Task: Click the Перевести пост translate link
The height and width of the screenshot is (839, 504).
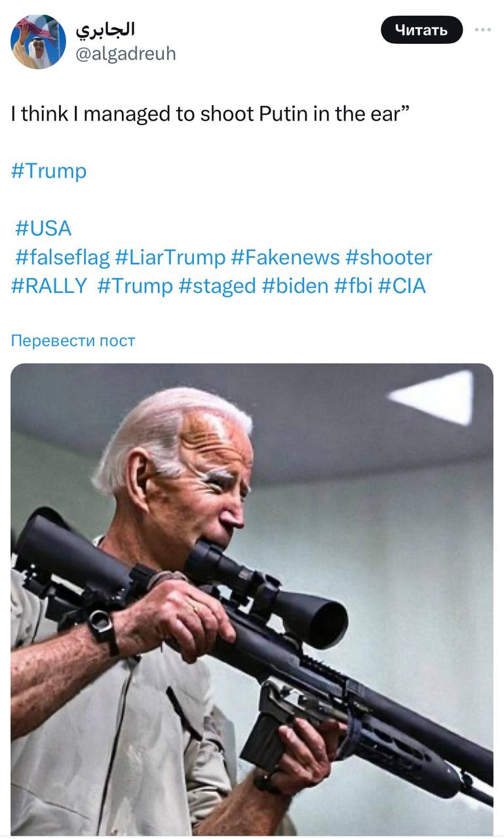Action: click(73, 341)
